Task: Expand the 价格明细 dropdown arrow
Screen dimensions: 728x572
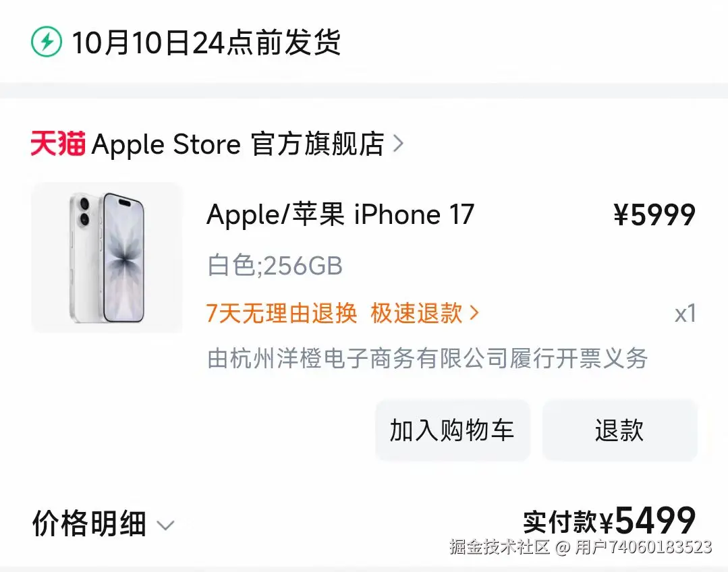Action: (165, 525)
